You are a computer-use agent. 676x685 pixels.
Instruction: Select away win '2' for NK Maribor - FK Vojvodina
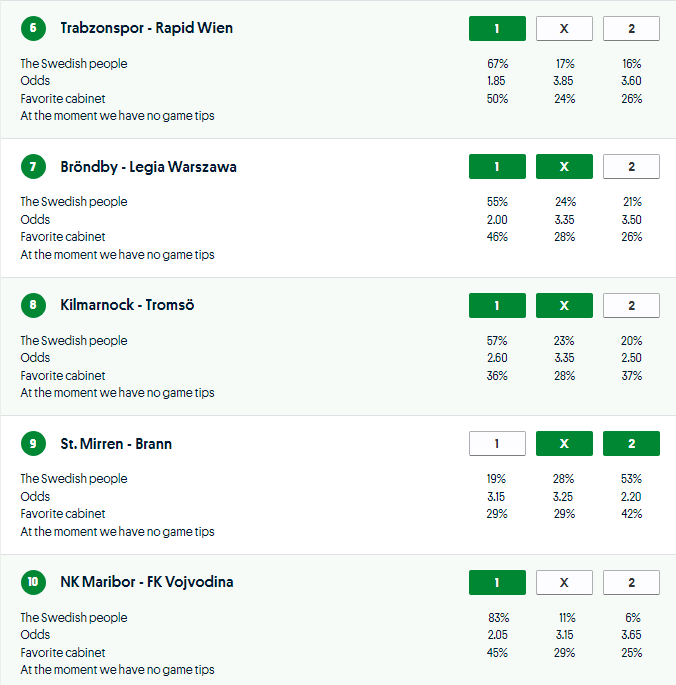tap(631, 582)
